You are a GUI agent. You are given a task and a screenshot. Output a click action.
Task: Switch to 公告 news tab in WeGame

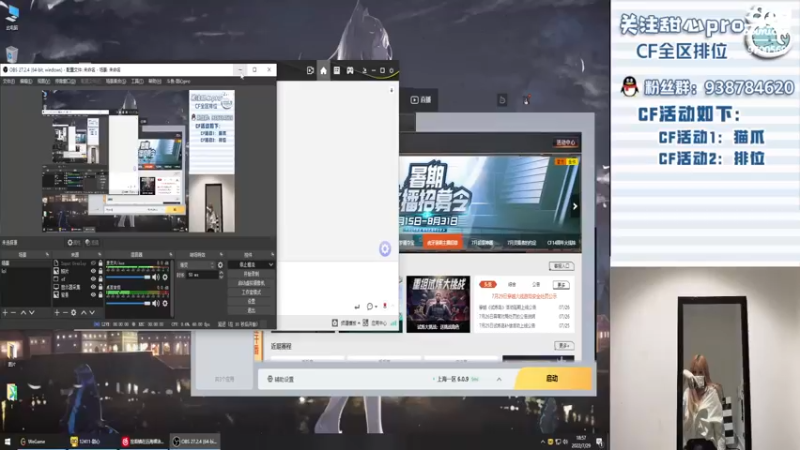[x=536, y=284]
